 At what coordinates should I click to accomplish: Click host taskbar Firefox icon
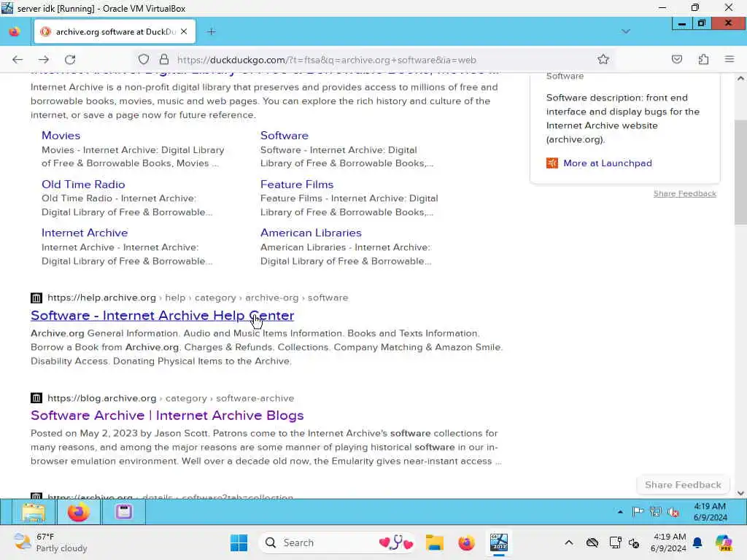(x=466, y=542)
